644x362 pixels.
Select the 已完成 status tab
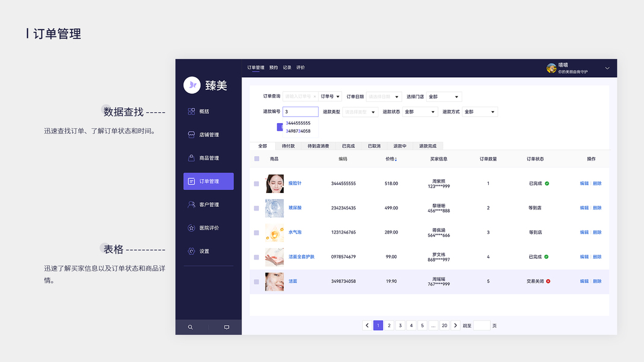pos(348,146)
